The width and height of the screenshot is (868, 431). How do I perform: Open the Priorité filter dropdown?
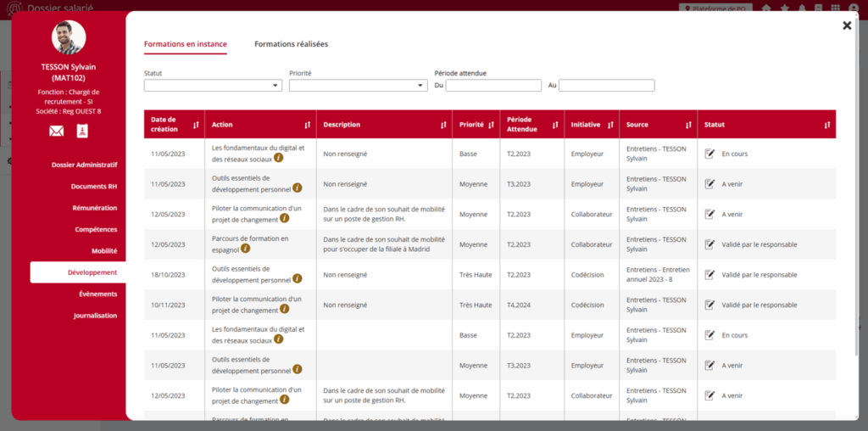(x=358, y=86)
